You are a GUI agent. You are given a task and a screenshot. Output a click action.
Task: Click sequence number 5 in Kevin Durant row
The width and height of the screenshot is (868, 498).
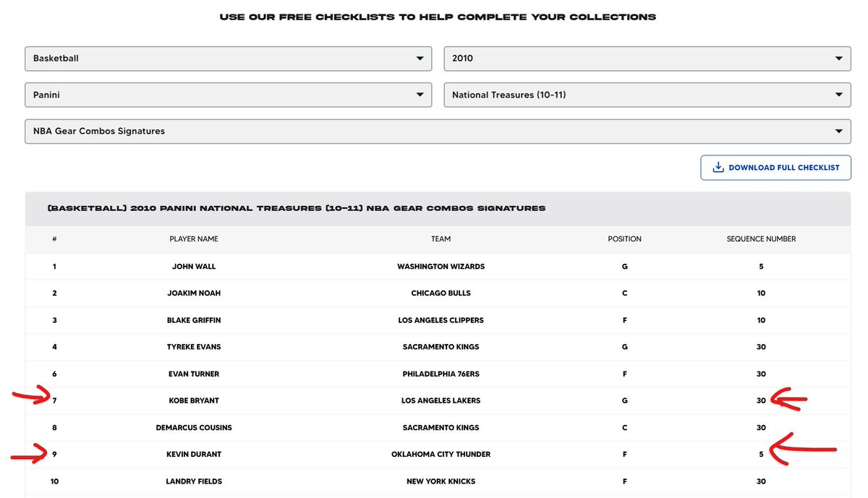761,454
